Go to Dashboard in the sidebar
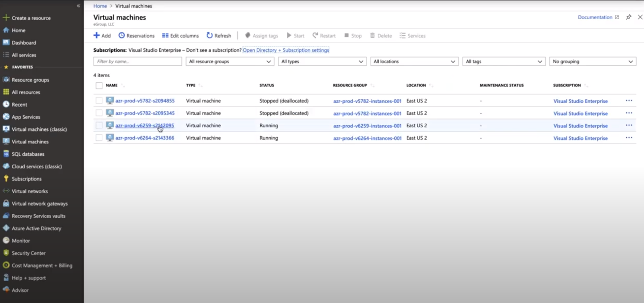Screen dimensions: 644x303 pos(24,42)
